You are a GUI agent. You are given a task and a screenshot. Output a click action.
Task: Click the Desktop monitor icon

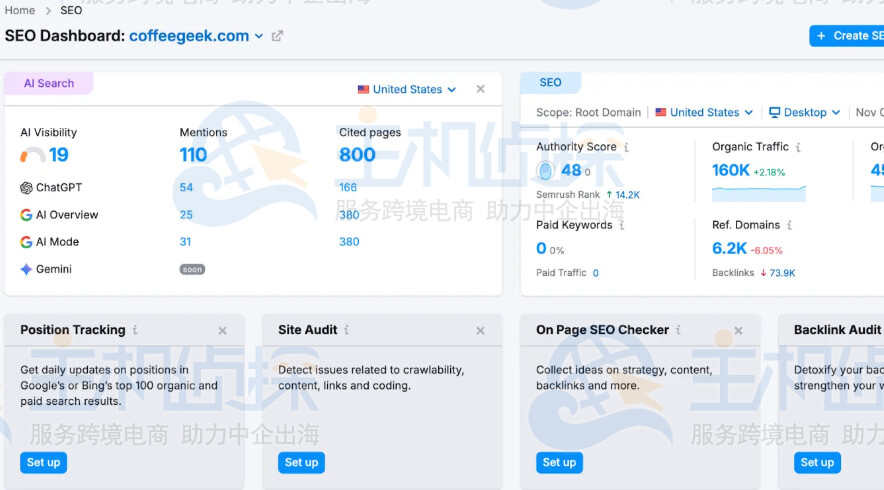click(775, 112)
